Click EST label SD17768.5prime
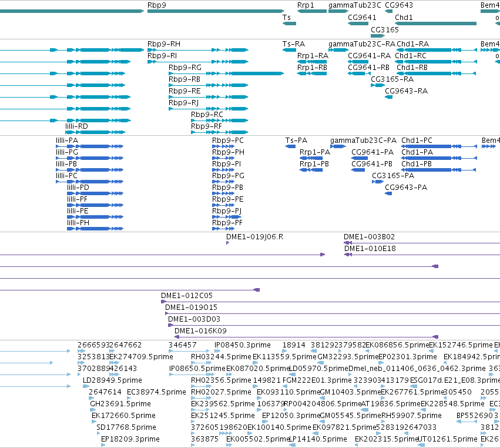 [x=126, y=427]
